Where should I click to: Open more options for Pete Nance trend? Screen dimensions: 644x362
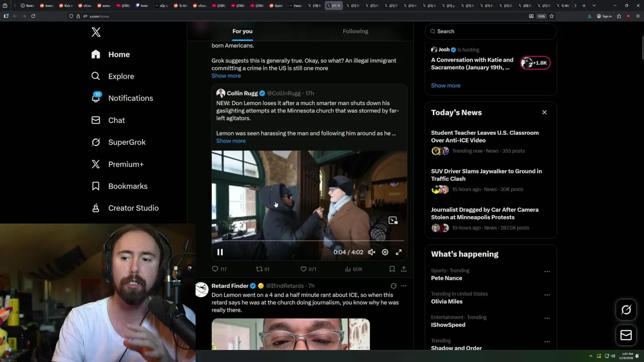tap(547, 271)
